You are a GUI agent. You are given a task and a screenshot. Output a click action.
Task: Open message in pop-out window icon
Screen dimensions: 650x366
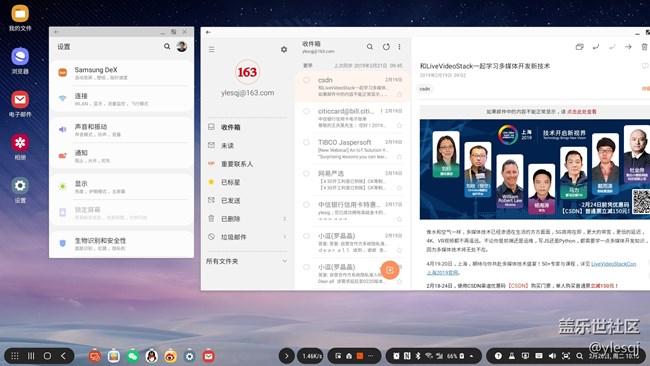point(580,47)
